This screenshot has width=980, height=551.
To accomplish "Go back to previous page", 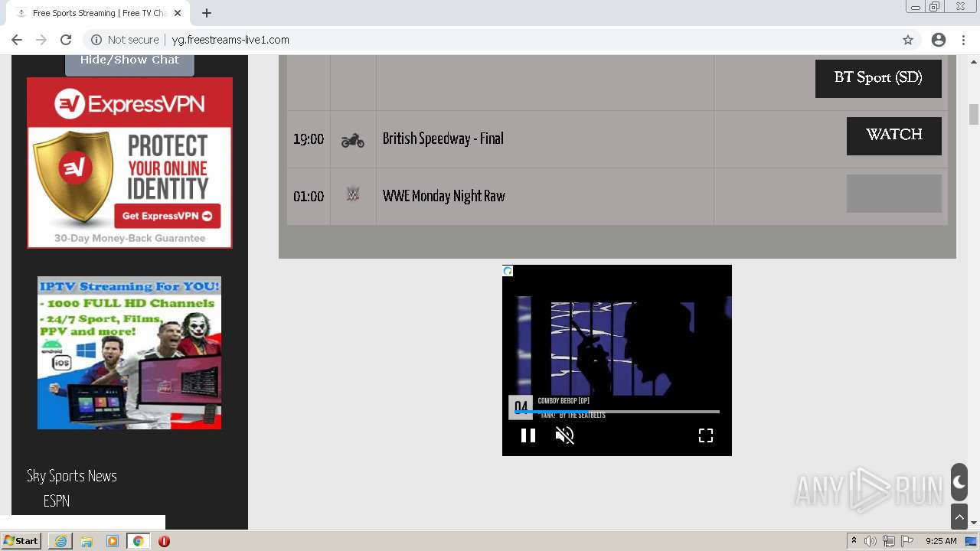I will 17,40.
